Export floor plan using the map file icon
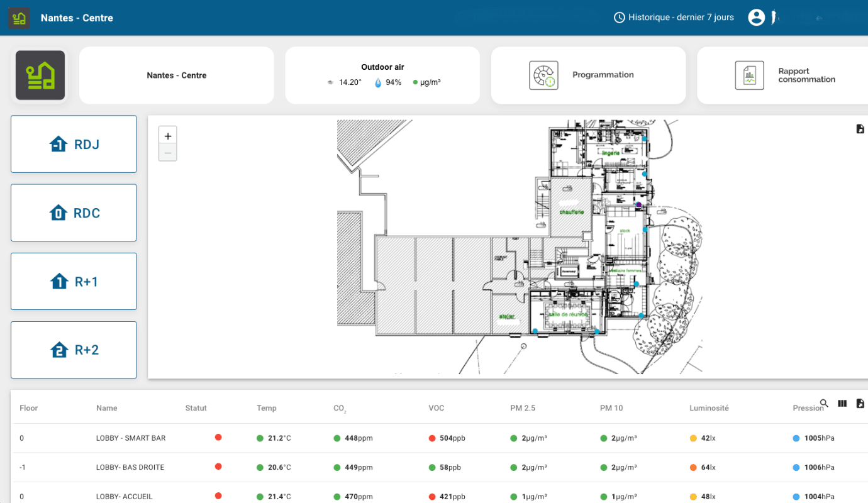Screen dimensions: 868x503 [x=860, y=129]
